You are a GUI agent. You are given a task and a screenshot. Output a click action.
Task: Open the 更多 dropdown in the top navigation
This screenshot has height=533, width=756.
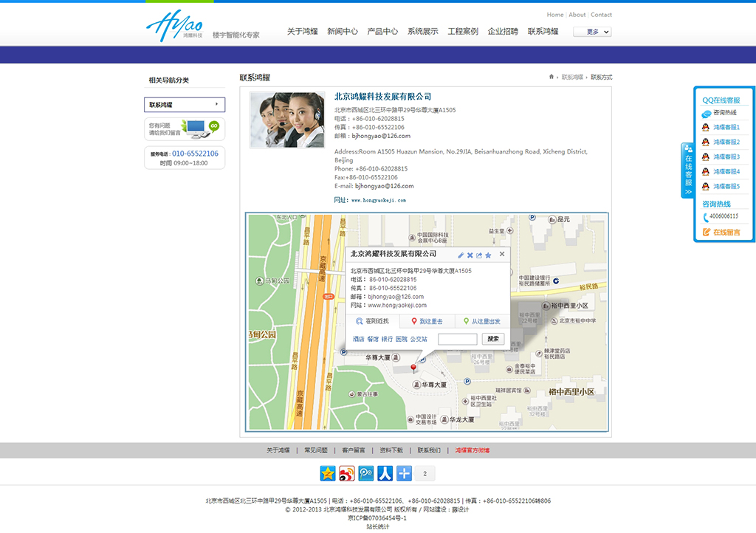click(591, 32)
